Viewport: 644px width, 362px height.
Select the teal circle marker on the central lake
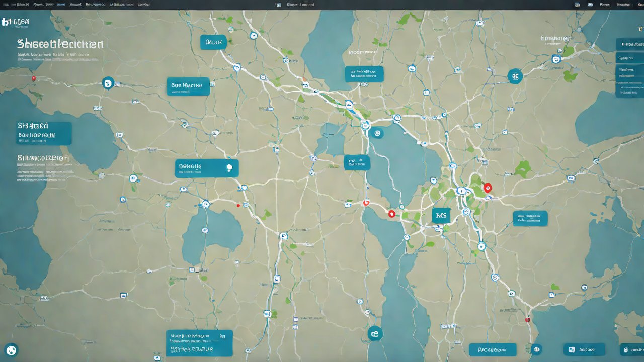point(376,133)
